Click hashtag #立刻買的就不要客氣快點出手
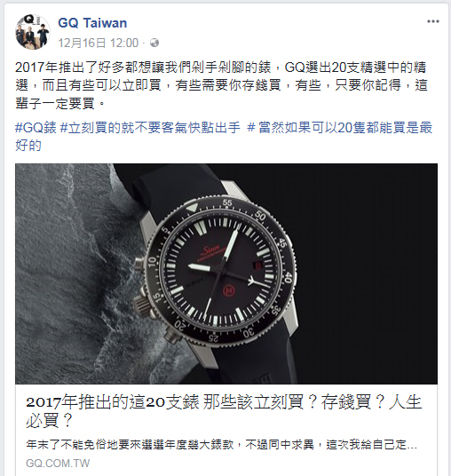The height and width of the screenshot is (476, 451). [150, 128]
